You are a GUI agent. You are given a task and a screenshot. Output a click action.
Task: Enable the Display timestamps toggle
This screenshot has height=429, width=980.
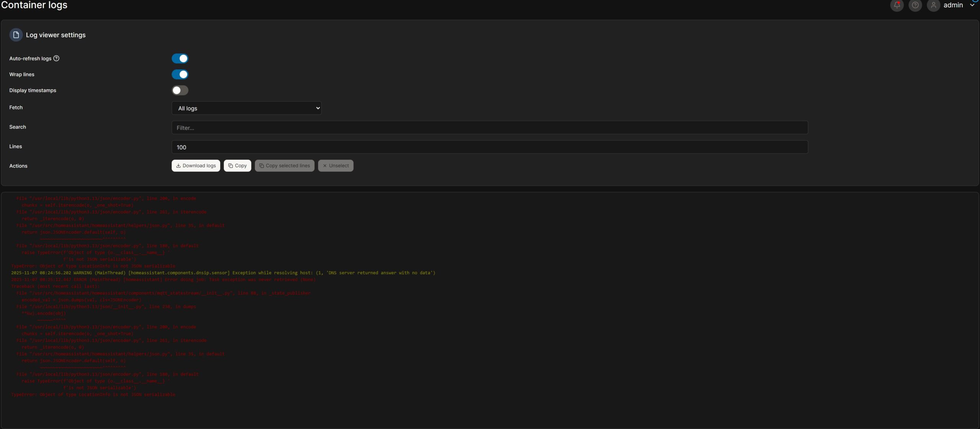(180, 90)
